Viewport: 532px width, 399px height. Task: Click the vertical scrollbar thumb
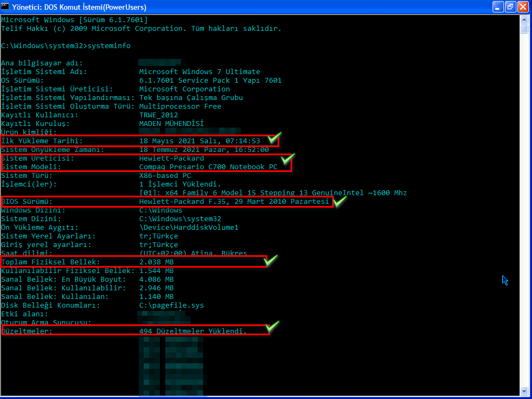[x=524, y=29]
